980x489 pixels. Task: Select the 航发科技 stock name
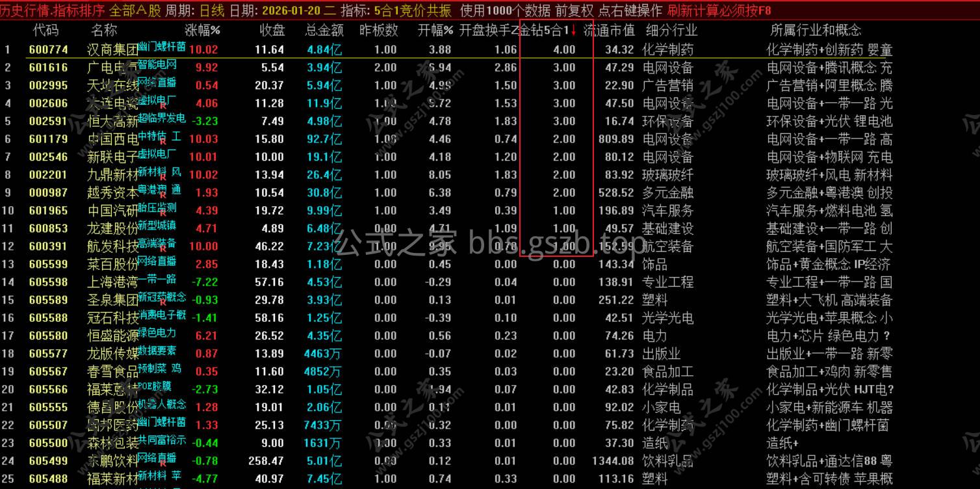(113, 246)
